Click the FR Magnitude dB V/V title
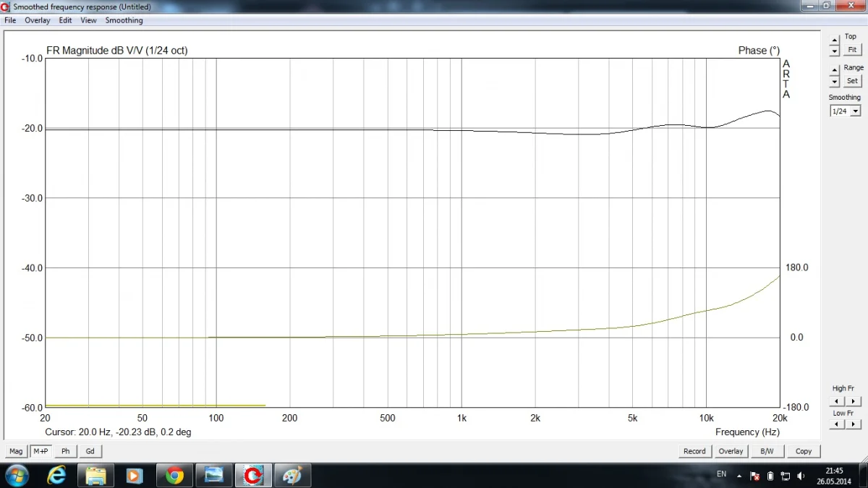This screenshot has width=868, height=488. click(x=116, y=51)
